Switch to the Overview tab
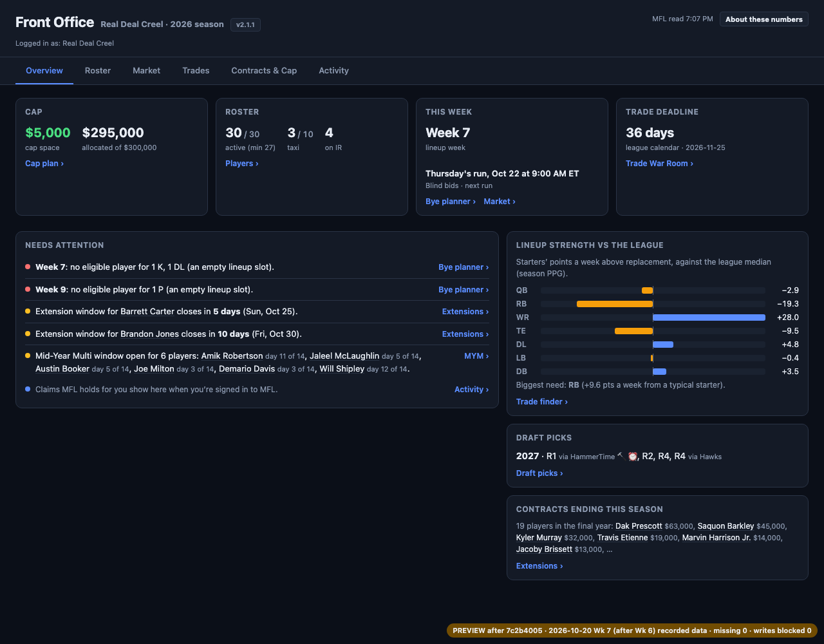Image resolution: width=824 pixels, height=644 pixels. (44, 71)
